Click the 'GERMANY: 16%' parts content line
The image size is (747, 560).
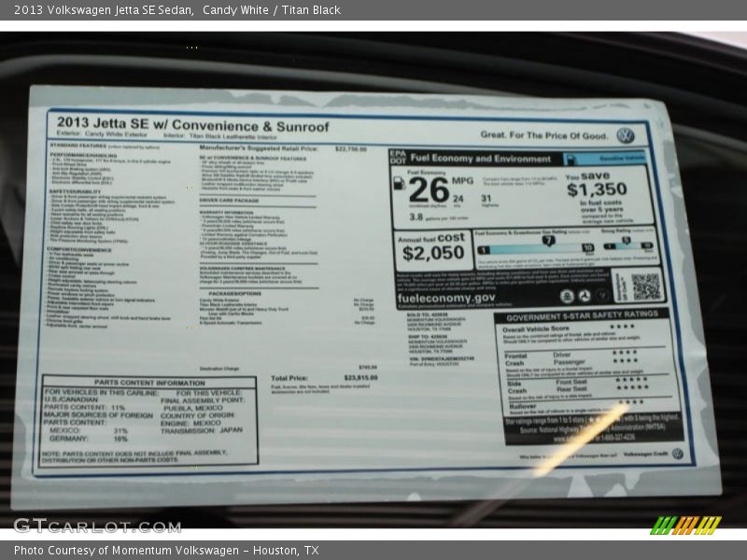[88, 439]
